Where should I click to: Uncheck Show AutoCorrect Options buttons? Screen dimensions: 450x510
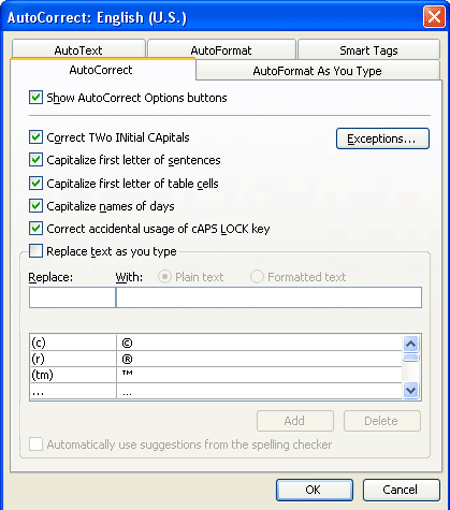[36, 98]
